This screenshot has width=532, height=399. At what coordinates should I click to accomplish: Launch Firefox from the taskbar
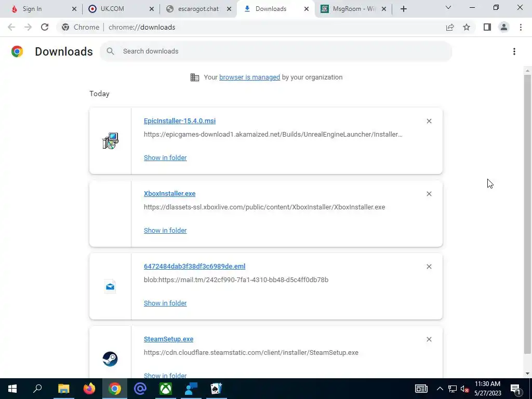tap(89, 389)
